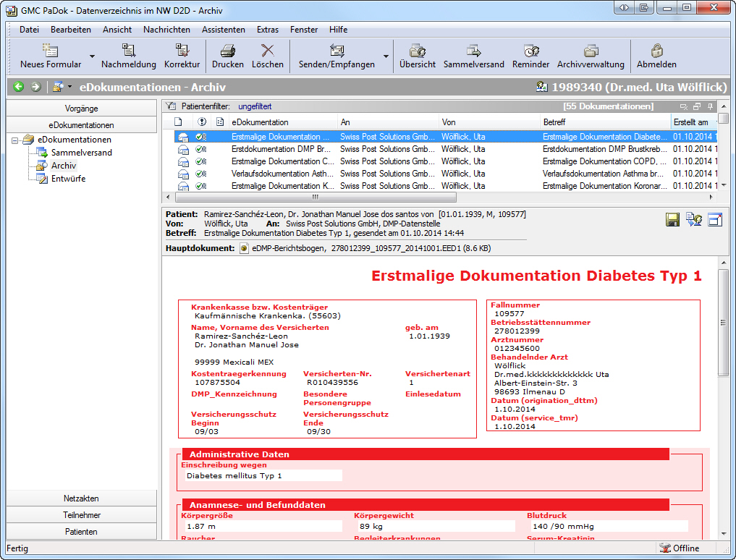Print via the Drucken icon
Image resolution: width=736 pixels, height=560 pixels.
pos(228,56)
